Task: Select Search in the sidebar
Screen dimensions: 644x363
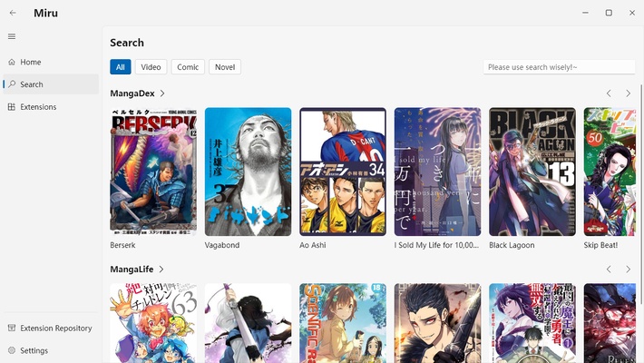Action: (32, 84)
